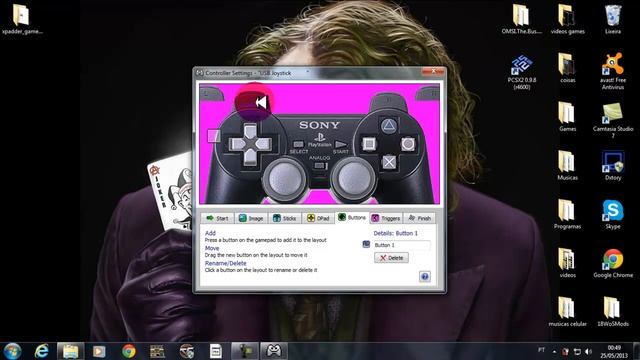Click the Controller Settings title bar icon

[200, 73]
